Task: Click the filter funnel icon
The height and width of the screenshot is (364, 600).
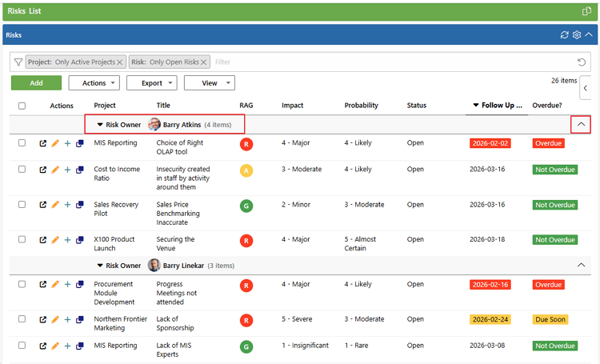Action: pyautogui.click(x=18, y=62)
